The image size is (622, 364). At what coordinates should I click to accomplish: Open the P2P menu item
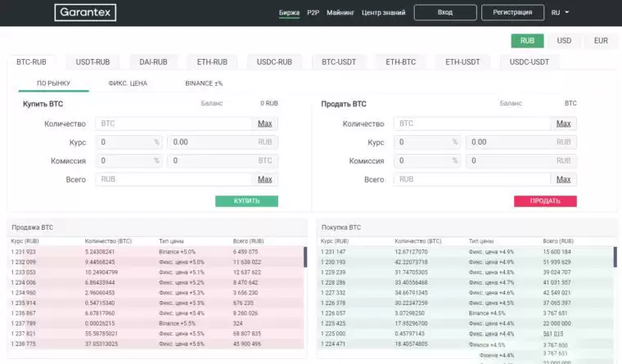pos(313,13)
